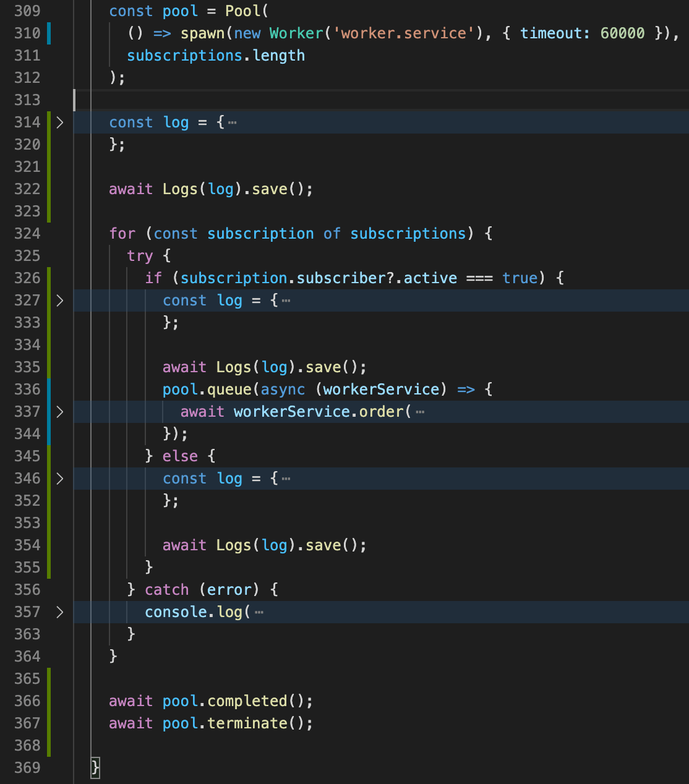Expand the folded workerService.order call at line 337
Image resolution: width=689 pixels, height=784 pixels.
59,412
